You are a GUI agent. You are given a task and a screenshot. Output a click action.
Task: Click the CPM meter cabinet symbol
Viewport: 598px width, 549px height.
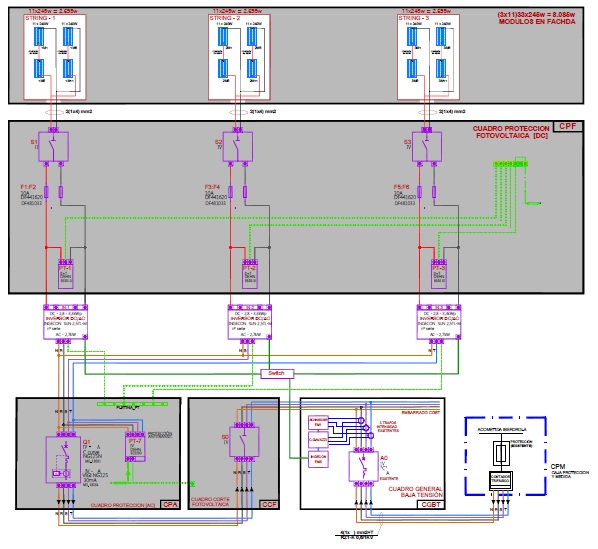coord(506,456)
